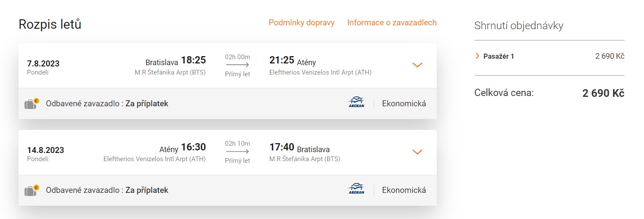Click the 18:25 Bratislava departure time
644x219 pixels.
194,60
